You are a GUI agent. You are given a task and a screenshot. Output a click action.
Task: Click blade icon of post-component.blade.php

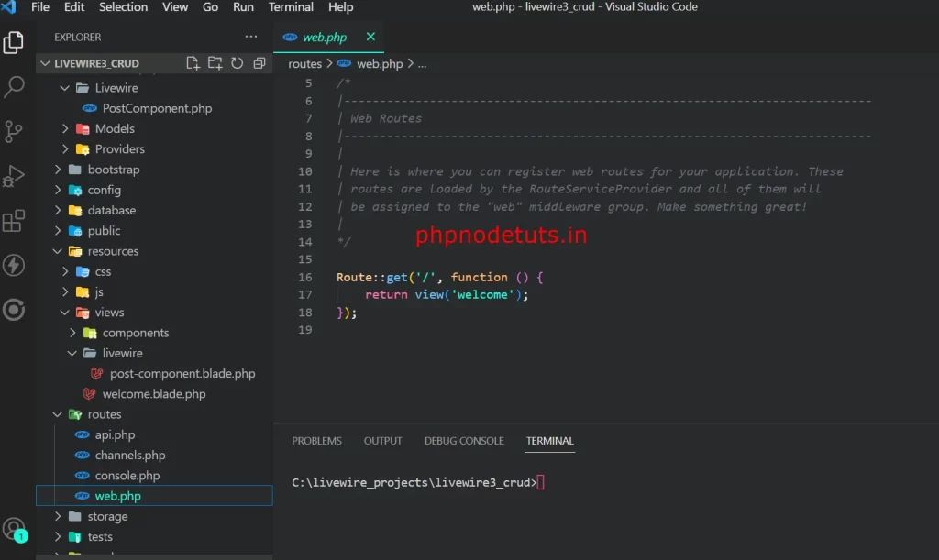pos(96,373)
